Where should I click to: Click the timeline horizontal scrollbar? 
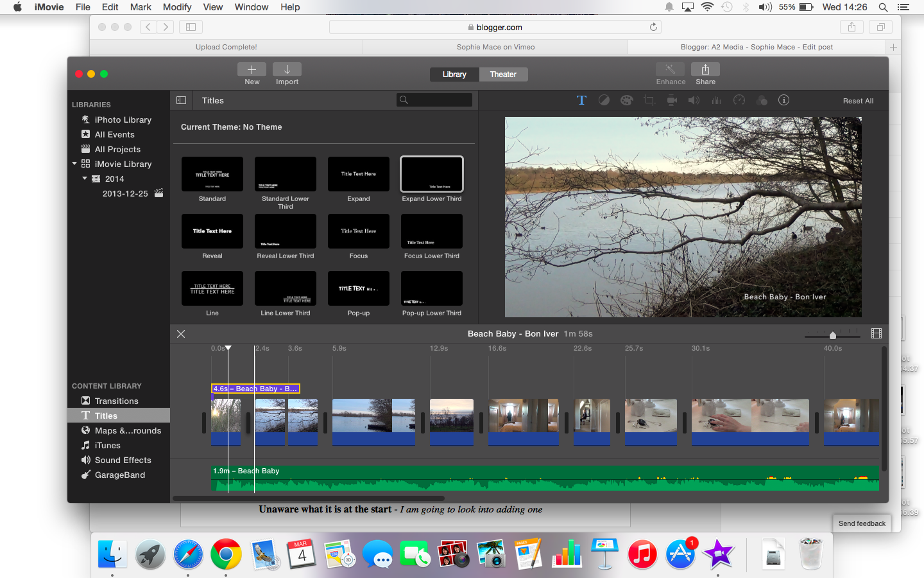[309, 498]
